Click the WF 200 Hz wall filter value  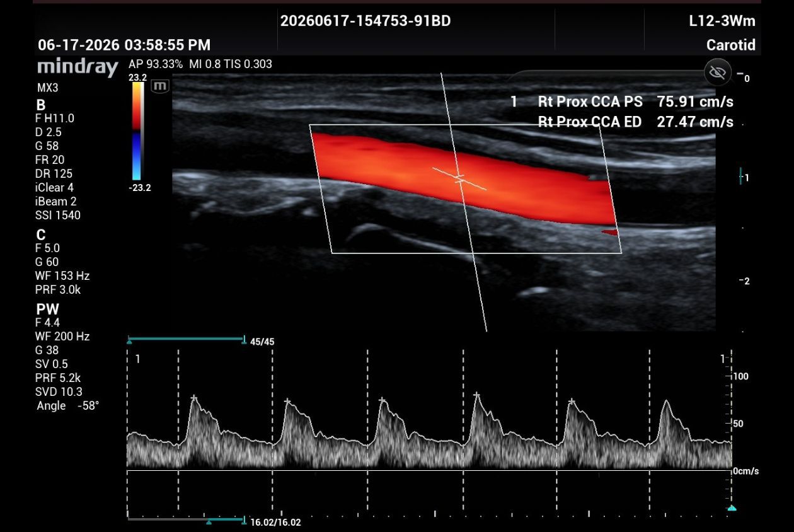pos(62,337)
